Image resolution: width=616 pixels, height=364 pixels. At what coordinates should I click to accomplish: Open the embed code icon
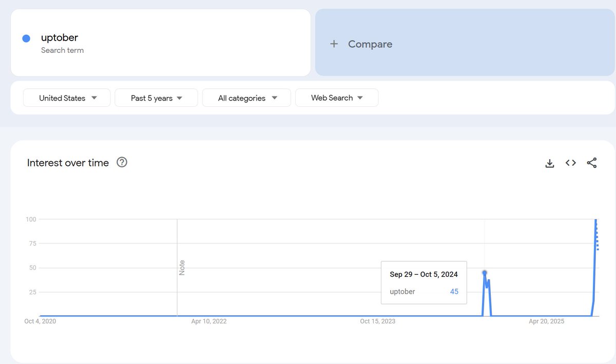[570, 163]
